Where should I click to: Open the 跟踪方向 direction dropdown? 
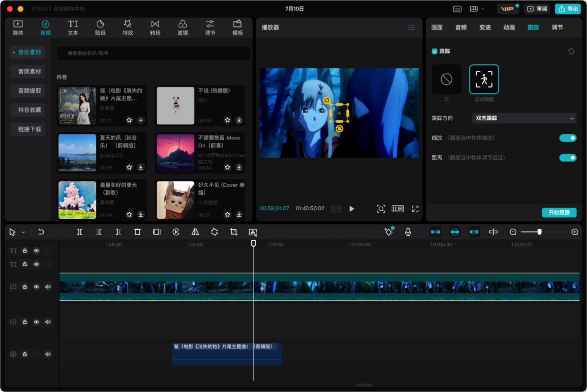point(524,118)
